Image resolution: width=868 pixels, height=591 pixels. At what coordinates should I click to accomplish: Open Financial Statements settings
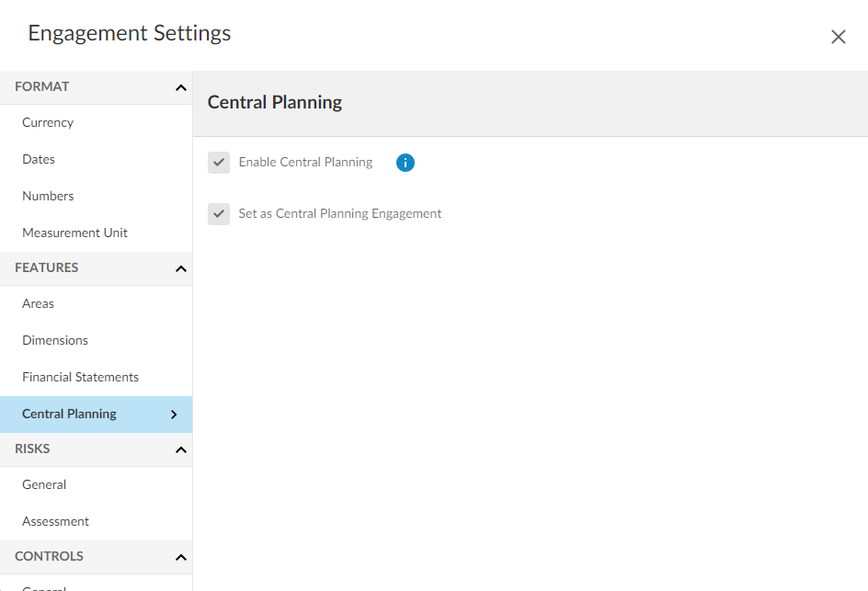click(x=80, y=377)
